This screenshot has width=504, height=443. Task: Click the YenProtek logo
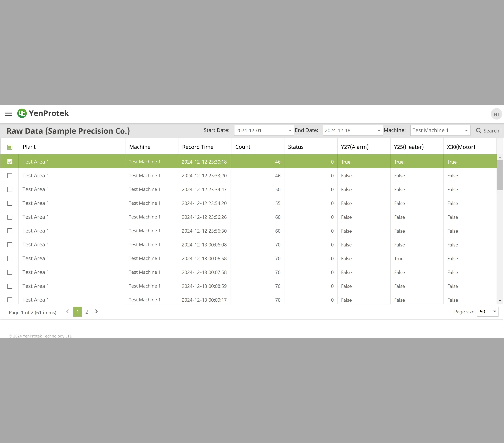pos(43,113)
